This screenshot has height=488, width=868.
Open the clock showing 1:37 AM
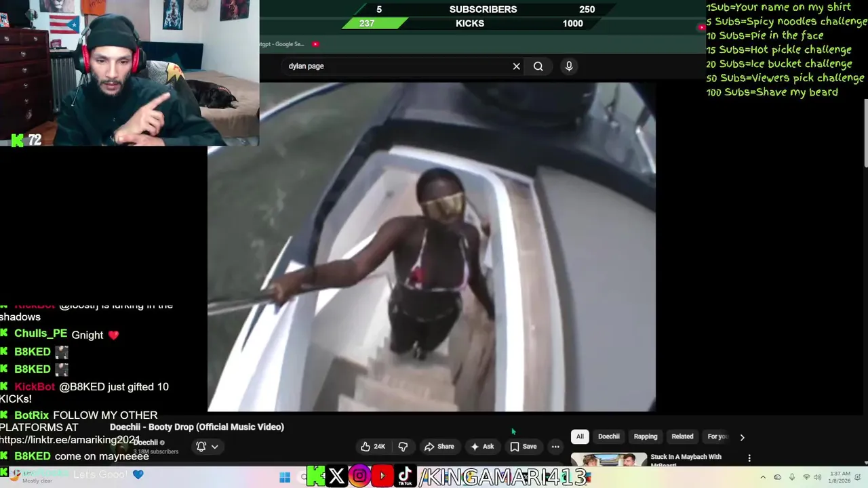click(838, 477)
